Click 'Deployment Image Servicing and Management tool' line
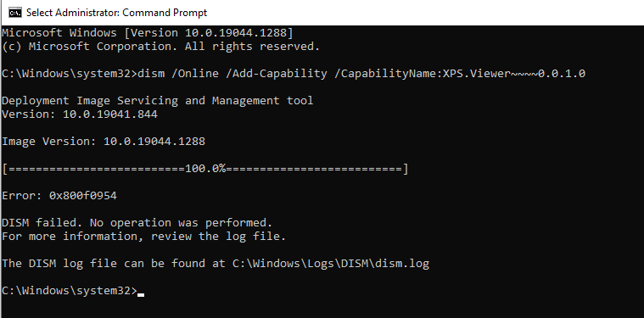Image resolution: width=644 pixels, height=318 pixels. click(158, 101)
